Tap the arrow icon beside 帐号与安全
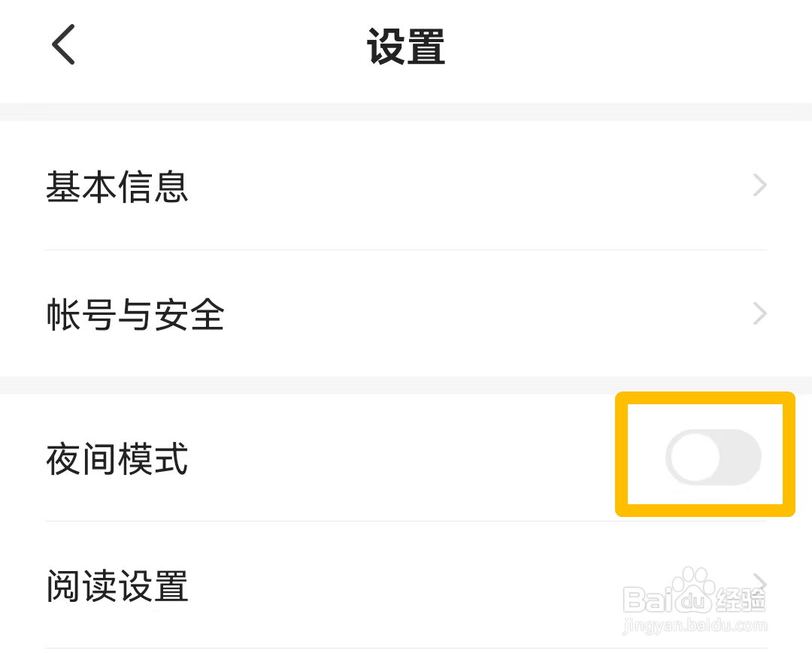Screen dimensions: 812x653 [x=759, y=313]
